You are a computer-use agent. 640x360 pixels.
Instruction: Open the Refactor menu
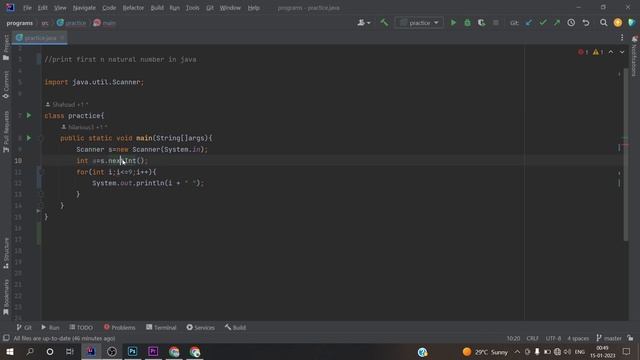[133, 8]
